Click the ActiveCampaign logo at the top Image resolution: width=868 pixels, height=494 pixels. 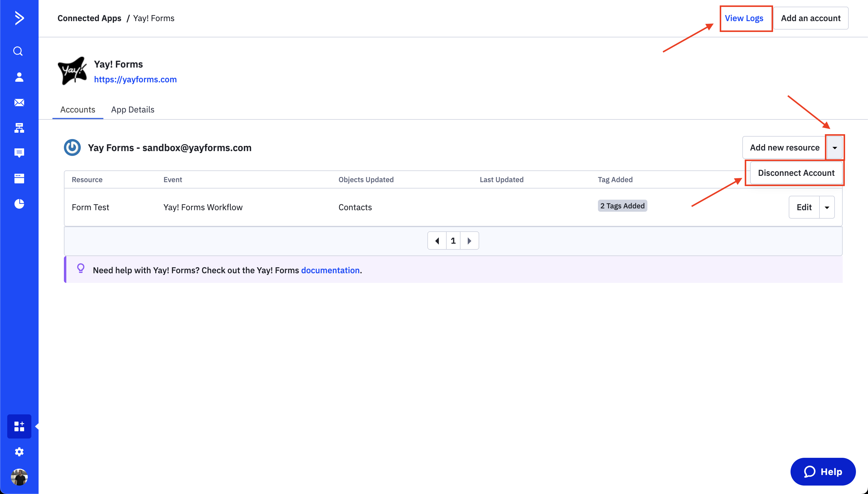tap(19, 18)
